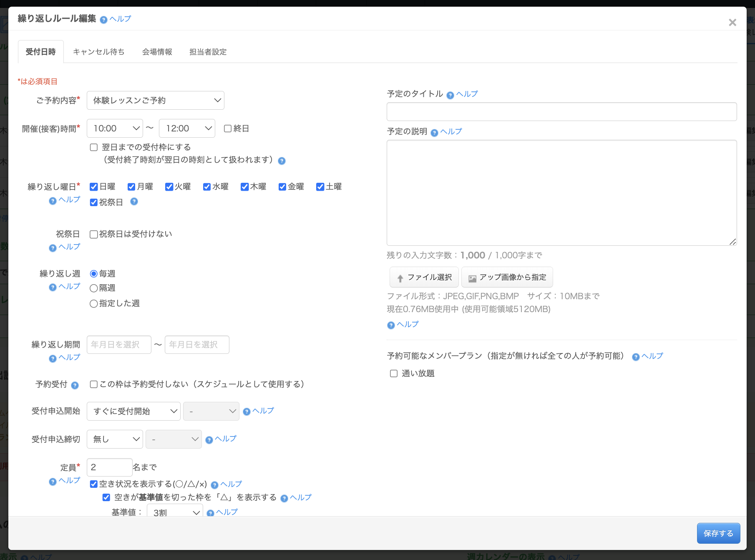
Task: Click help icon next to 予定の説明
Action: pyautogui.click(x=434, y=133)
